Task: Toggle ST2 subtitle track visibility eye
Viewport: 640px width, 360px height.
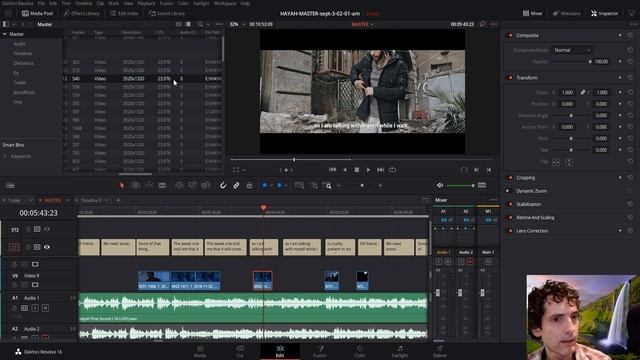Action: pos(47,229)
